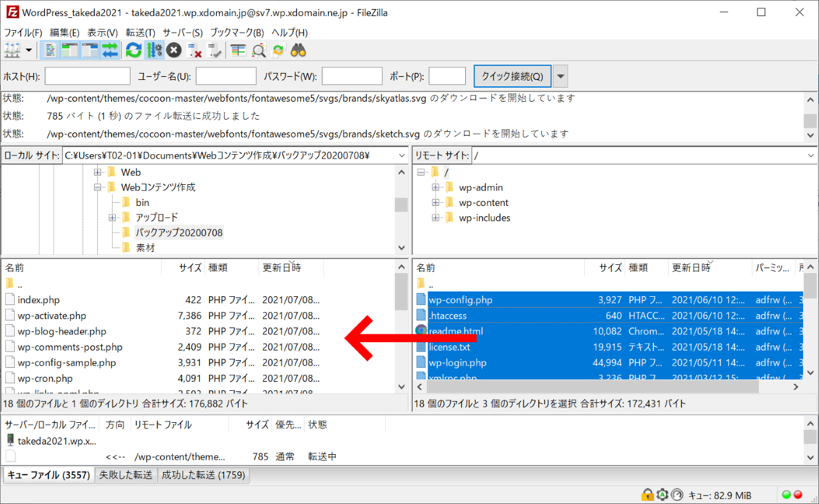
Task: Collapse the Webコンテンツ作成 folder node
Action: [98, 187]
